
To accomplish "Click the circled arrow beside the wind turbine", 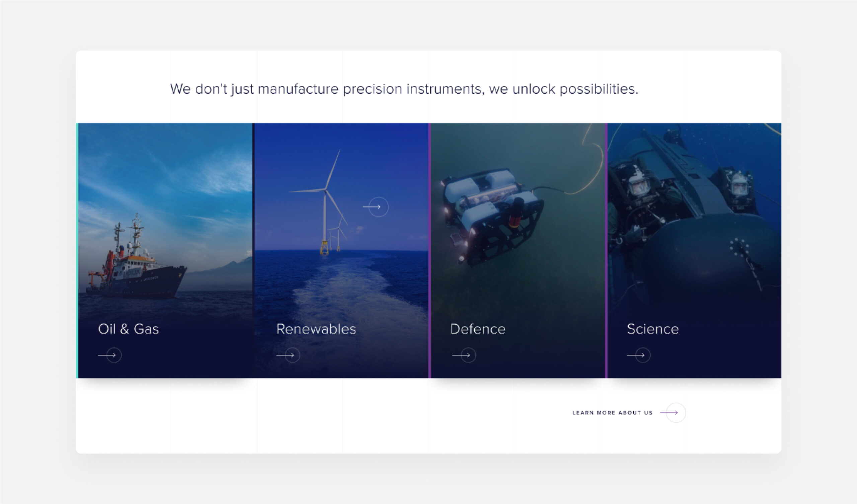I will (x=376, y=207).
